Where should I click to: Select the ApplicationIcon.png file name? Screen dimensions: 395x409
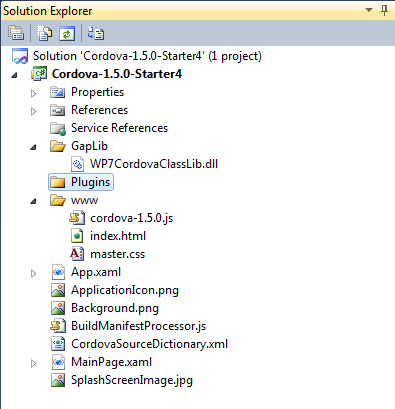[x=125, y=290]
